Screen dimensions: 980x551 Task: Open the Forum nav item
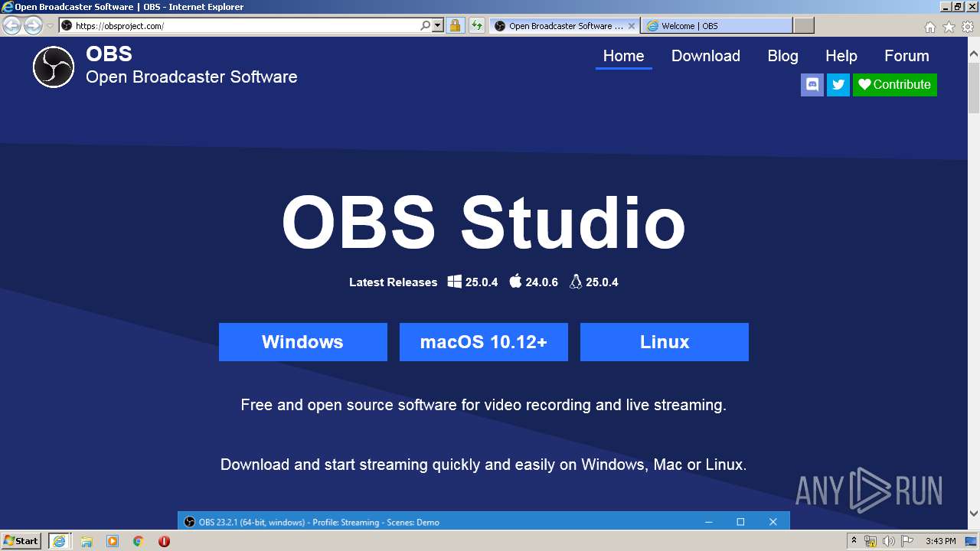(x=906, y=56)
